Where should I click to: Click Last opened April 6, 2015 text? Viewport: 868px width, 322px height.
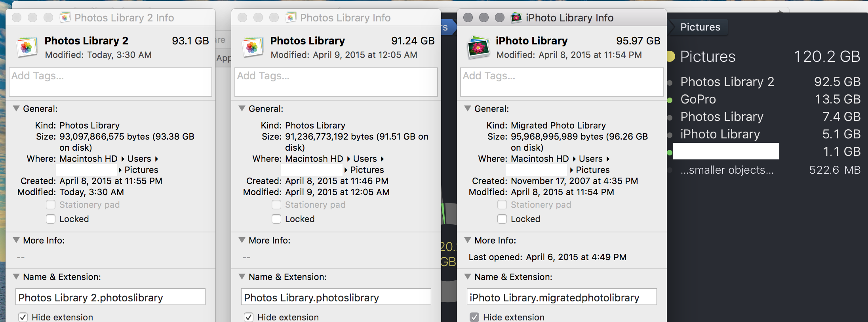coord(548,257)
